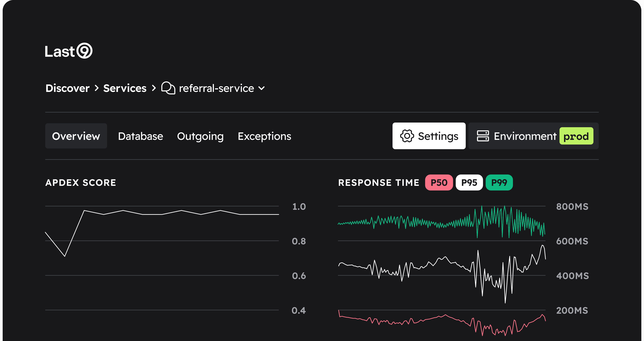
Task: Open the Environment prod selector
Action: pyautogui.click(x=525, y=136)
